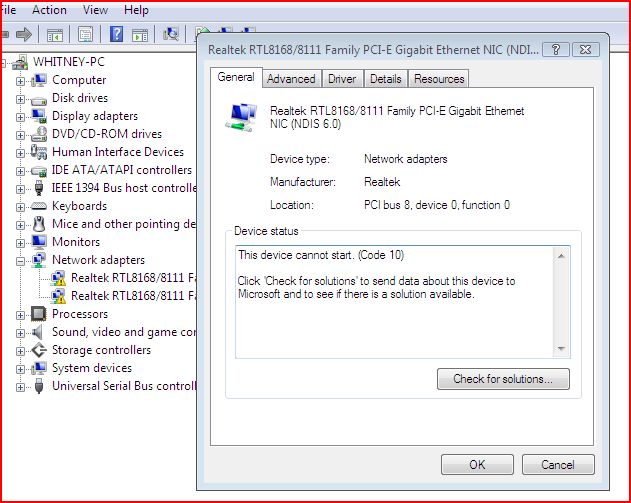Select the first Realtek RTL8168/8111 tree entry
Viewport: 631px width, 503px height.
pyautogui.click(x=134, y=278)
